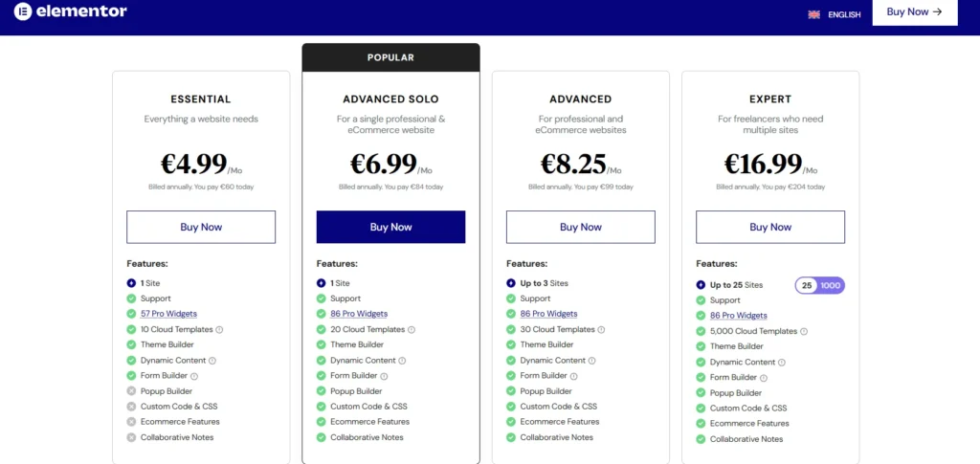Click the POPULAR banner label

(x=390, y=57)
